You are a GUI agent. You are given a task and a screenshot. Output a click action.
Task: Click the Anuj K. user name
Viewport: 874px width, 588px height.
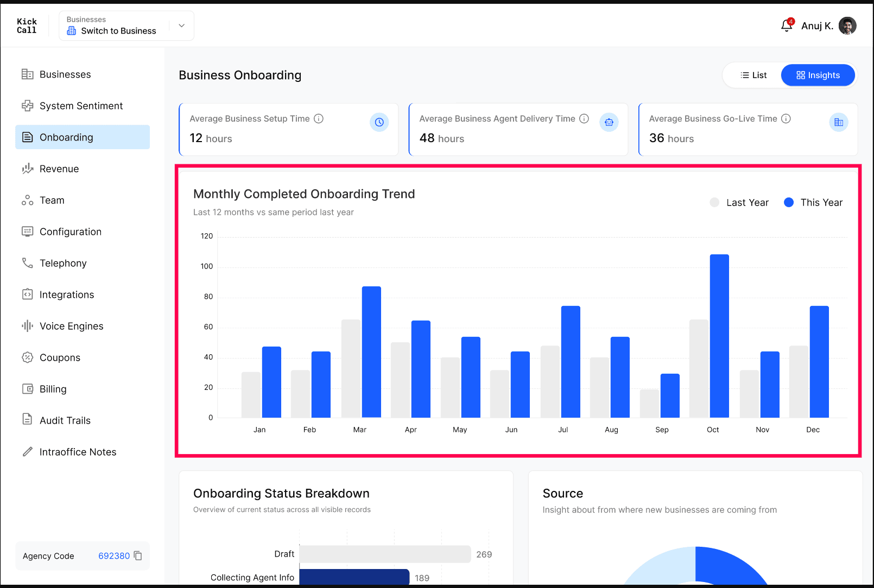click(817, 26)
